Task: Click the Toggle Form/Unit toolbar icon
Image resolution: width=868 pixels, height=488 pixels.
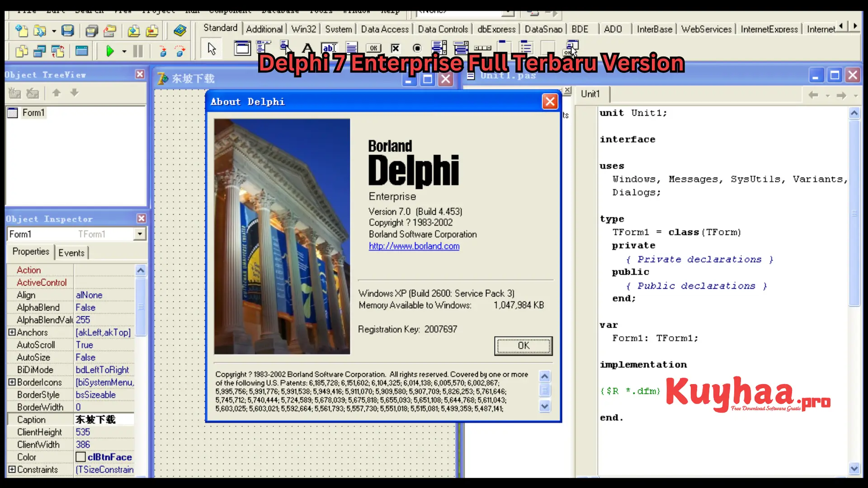Action: point(58,51)
